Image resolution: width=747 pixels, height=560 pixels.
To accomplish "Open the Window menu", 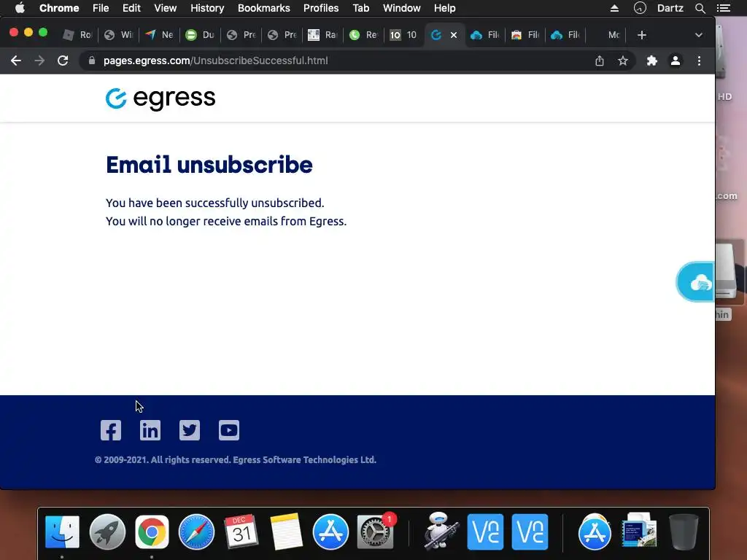I will point(402,8).
